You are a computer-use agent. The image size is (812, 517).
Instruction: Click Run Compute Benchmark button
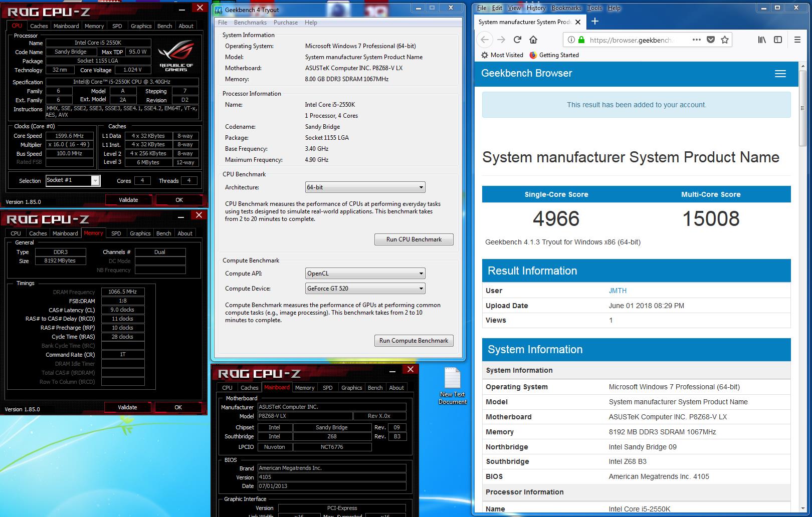point(414,341)
